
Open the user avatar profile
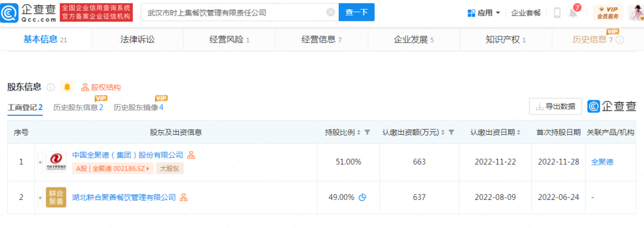click(x=636, y=13)
